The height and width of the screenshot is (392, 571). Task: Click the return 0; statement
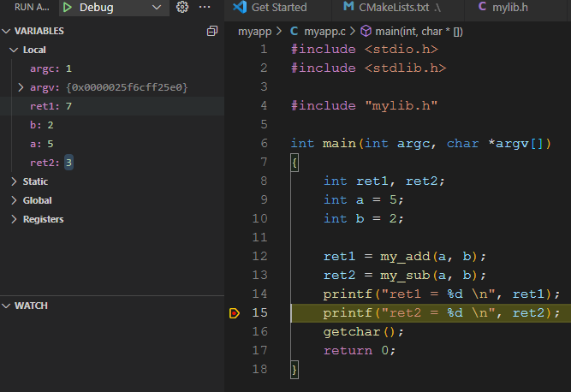(x=359, y=351)
